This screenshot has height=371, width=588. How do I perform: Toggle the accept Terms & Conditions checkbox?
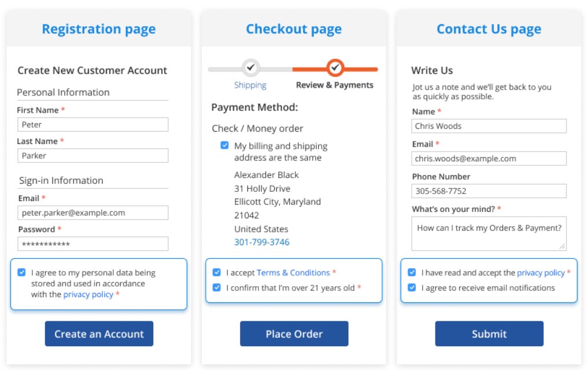click(x=217, y=272)
